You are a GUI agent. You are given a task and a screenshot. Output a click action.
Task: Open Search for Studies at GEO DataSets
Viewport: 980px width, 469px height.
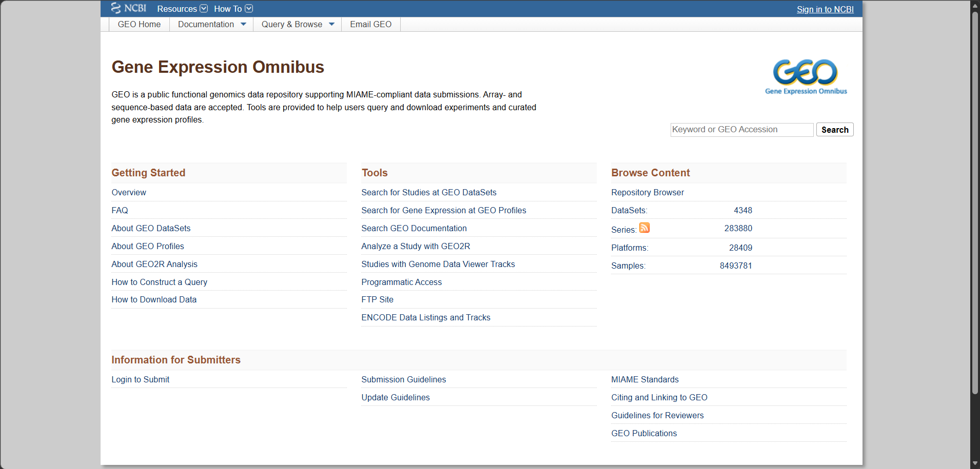429,192
